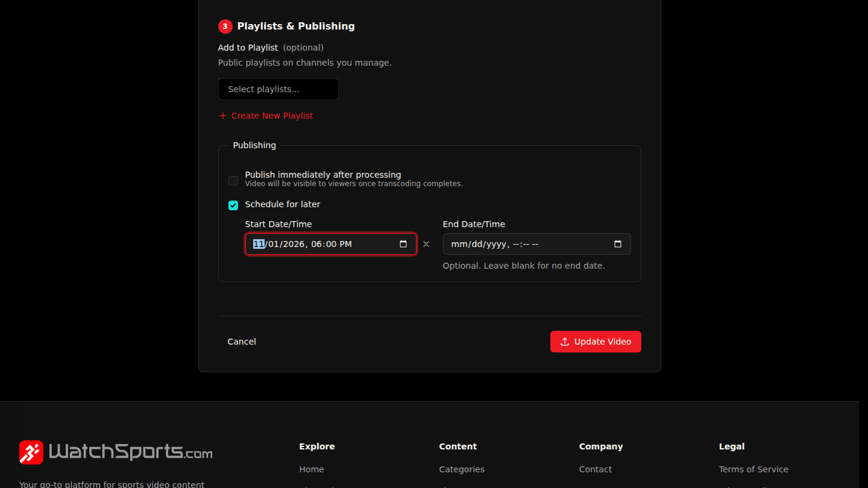868x488 pixels.
Task: Focus the Start Date/Time input field
Action: 331,244
